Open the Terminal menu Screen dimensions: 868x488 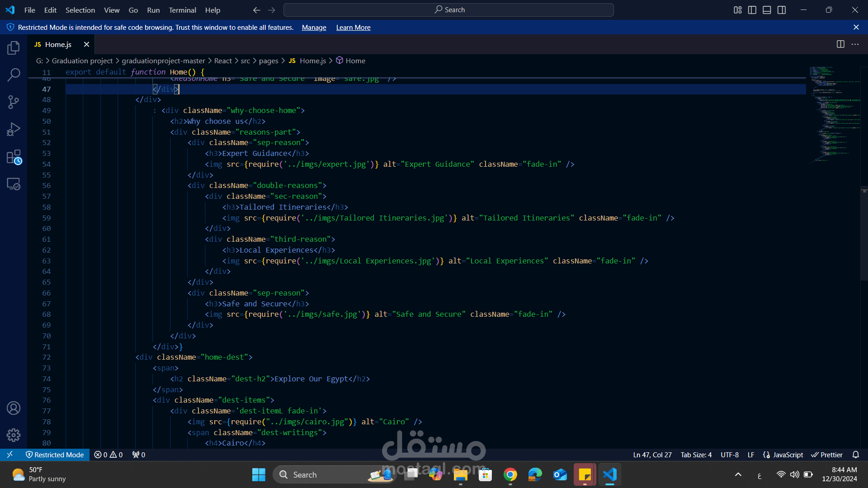(x=182, y=10)
